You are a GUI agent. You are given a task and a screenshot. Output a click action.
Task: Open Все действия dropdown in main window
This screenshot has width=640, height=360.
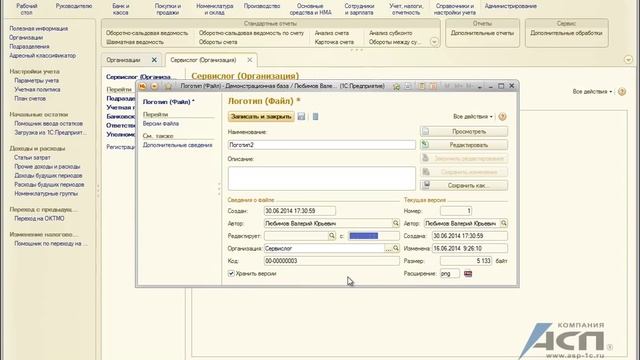[592, 91]
